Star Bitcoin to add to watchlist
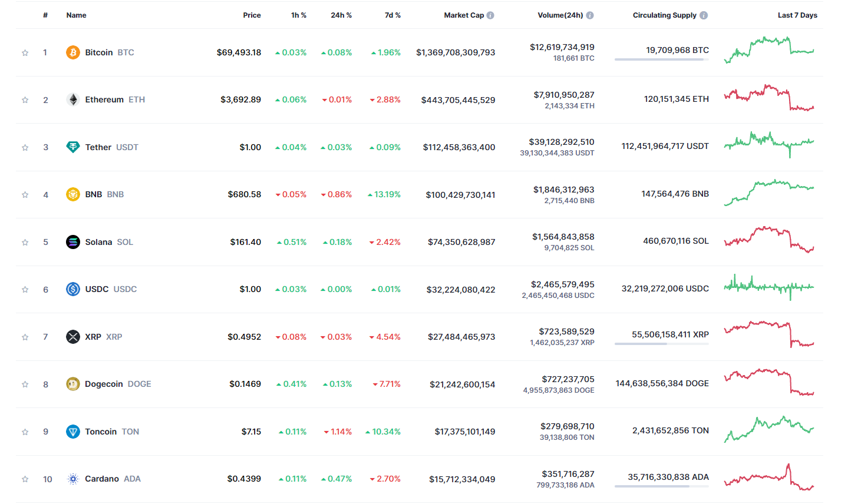Screen dimensions: 848x504 pos(25,52)
